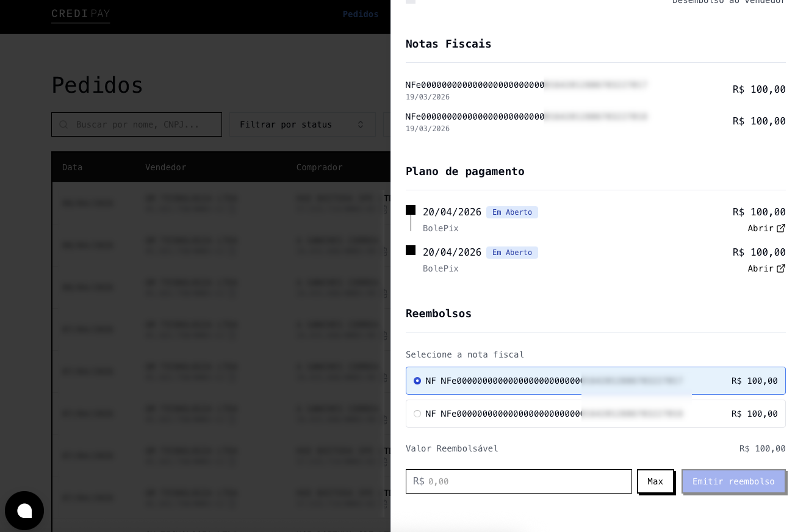Image resolution: width=795 pixels, height=532 pixels.
Task: Click the Data column header
Action: (72, 167)
